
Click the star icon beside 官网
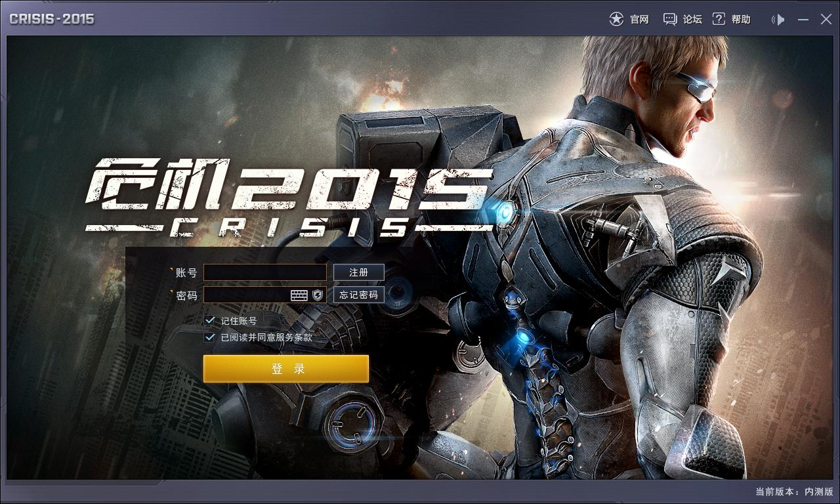coord(616,19)
